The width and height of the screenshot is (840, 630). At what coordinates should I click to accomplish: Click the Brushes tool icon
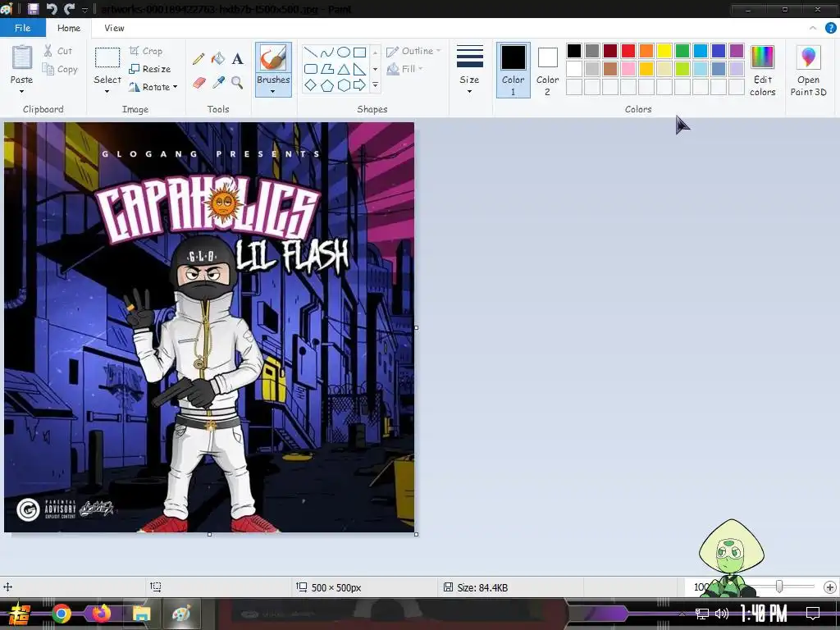point(273,58)
